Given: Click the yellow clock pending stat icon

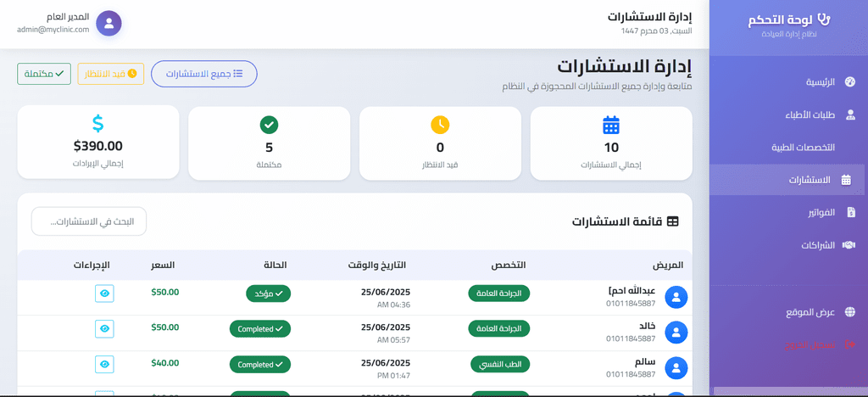Looking at the screenshot, I should click(x=440, y=125).
